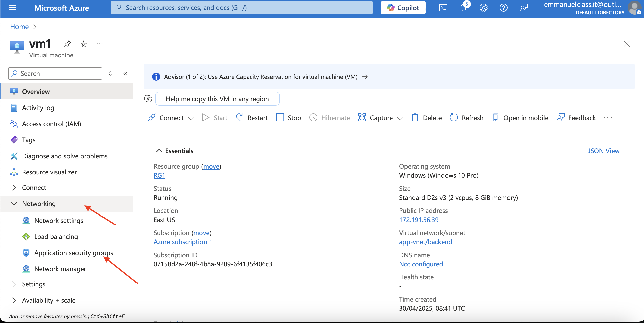Click the Size value Standard D2s v3
This screenshot has width=644, height=323.
(458, 198)
